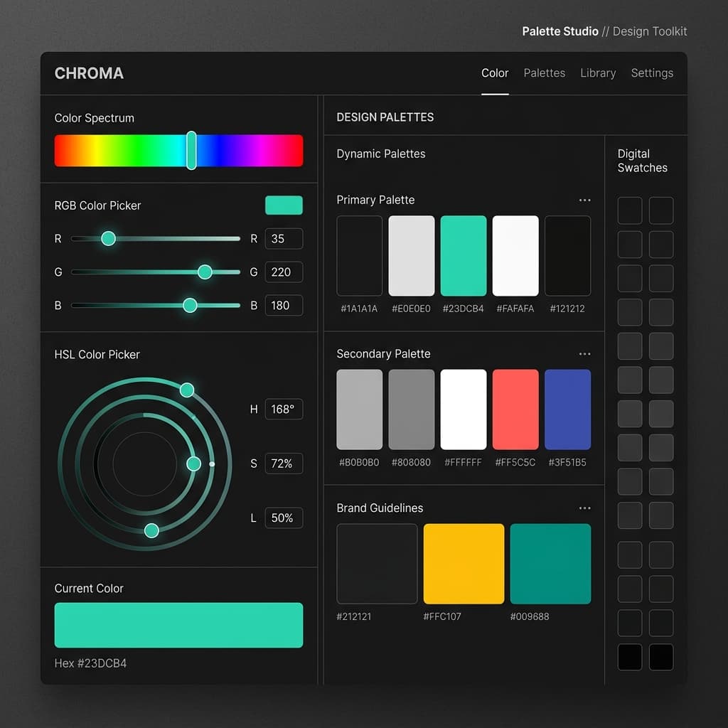The height and width of the screenshot is (728, 728).
Task: Select the #FAFAFA primary swatch
Action: pyautogui.click(x=515, y=256)
